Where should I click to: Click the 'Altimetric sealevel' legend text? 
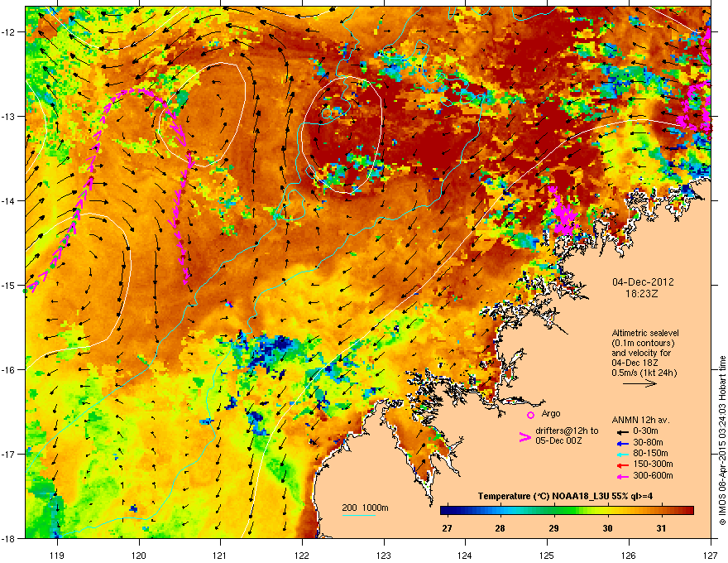point(645,333)
